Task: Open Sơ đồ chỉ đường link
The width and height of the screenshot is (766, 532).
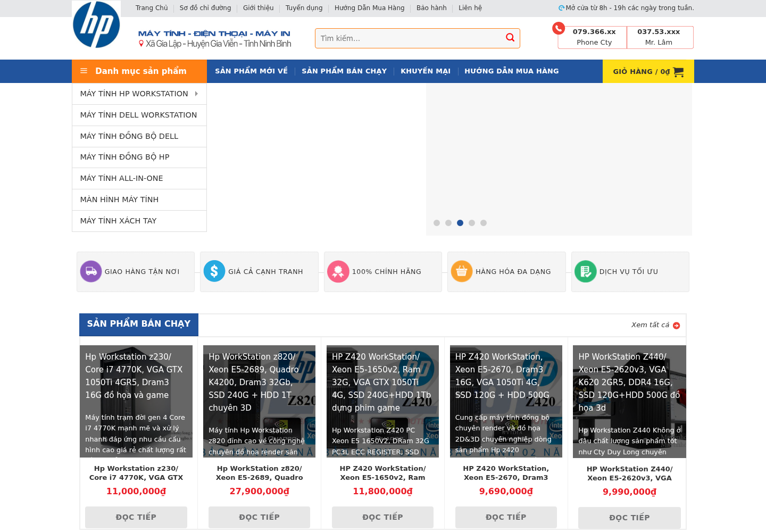Action: (x=205, y=8)
